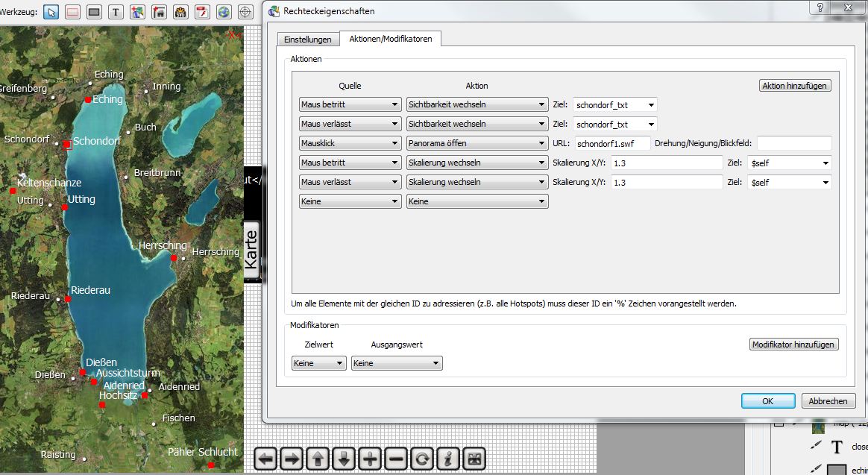Screen dimensions: 868x475
Task: Click the 'Modifikator hinzufügen' button
Action: [x=794, y=345]
